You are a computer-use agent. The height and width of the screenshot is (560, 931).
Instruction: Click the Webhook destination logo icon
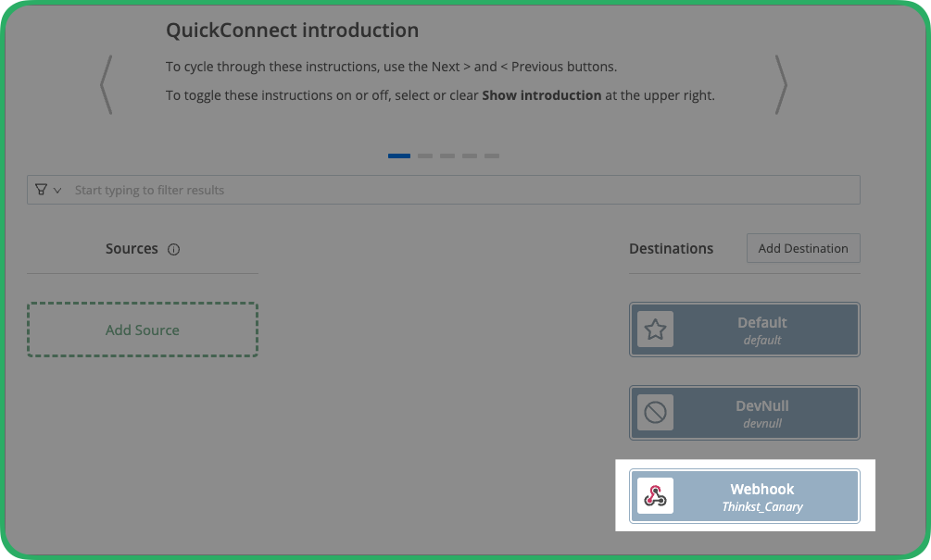(656, 495)
